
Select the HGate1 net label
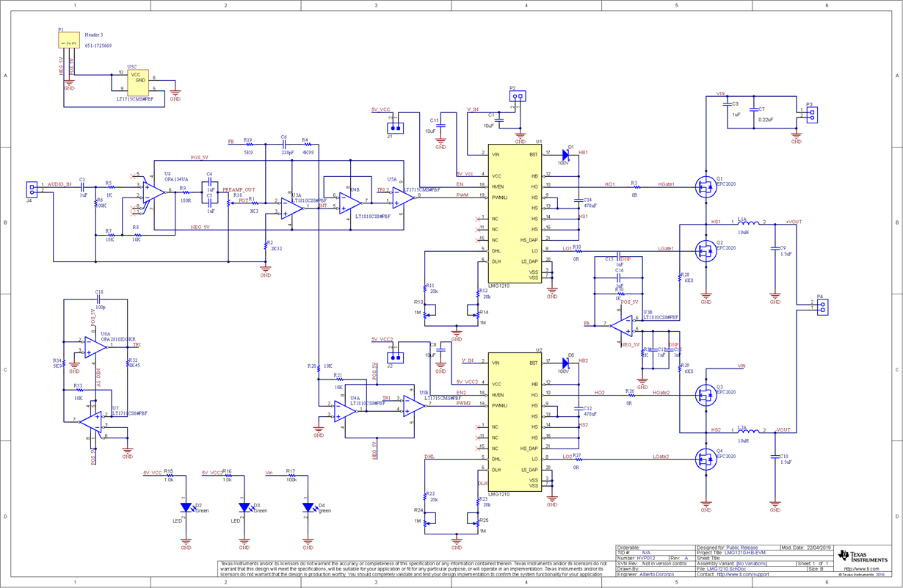point(667,184)
